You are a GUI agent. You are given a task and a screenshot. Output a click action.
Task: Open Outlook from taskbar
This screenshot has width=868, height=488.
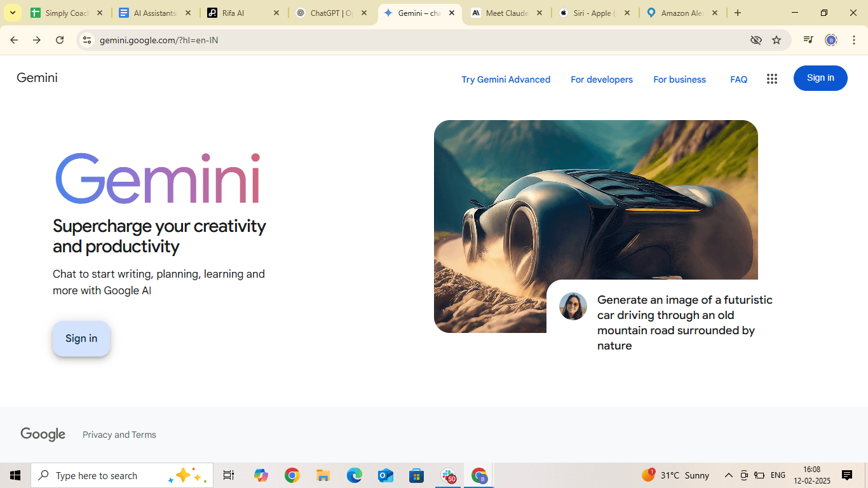385,475
